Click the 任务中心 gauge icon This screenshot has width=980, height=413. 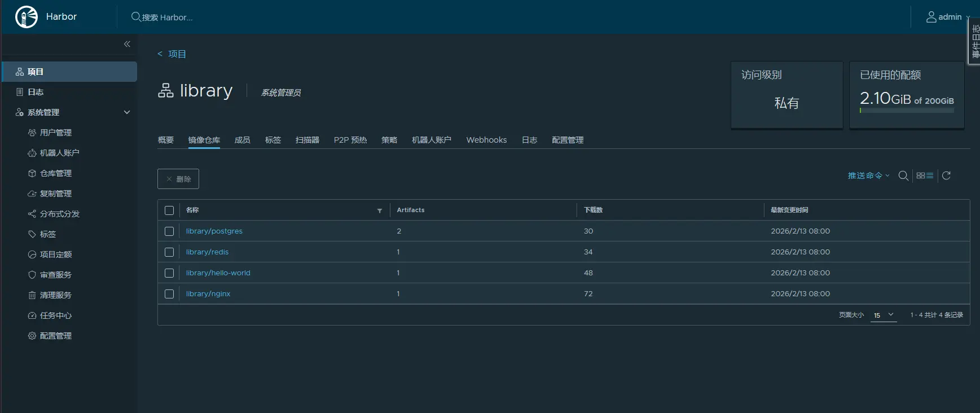point(32,315)
